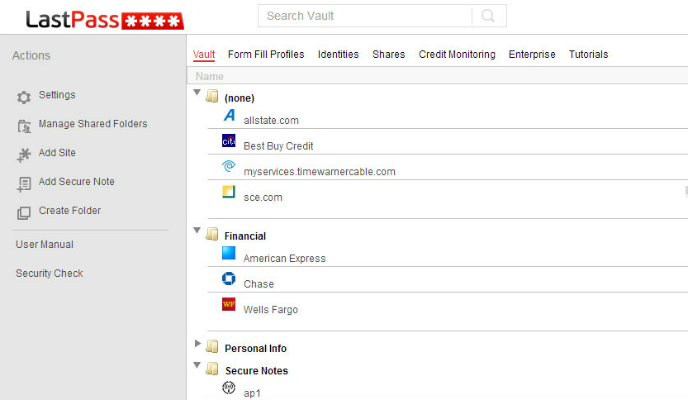
Task: Open the Credit Monitoring tab
Action: tap(457, 54)
